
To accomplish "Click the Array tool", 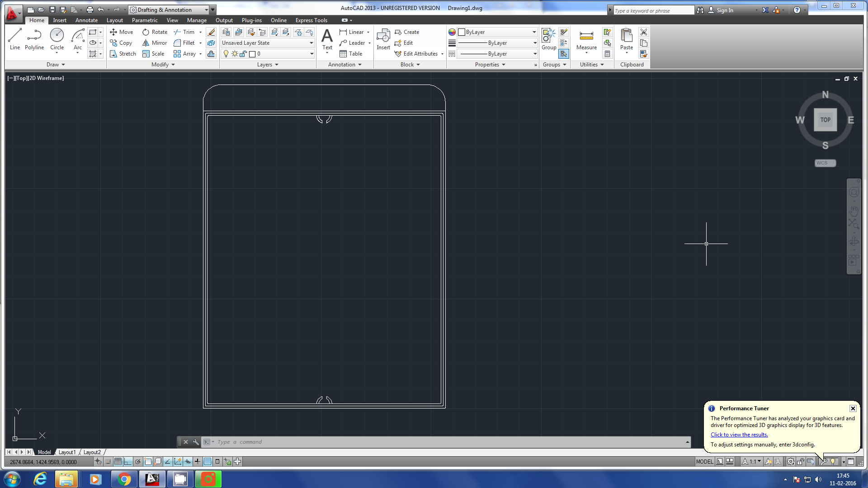I will (x=185, y=54).
